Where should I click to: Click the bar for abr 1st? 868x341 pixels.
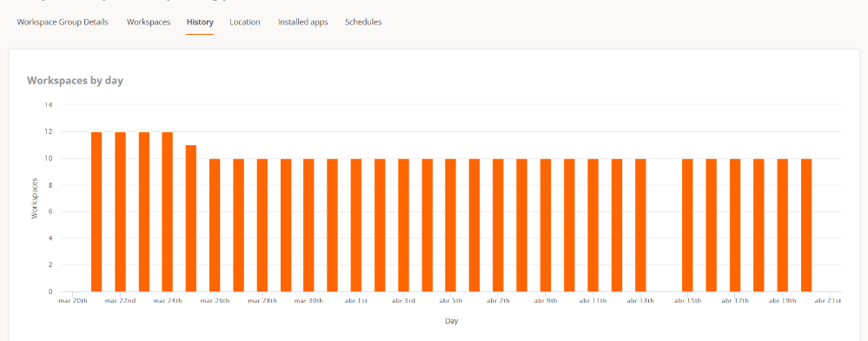click(x=356, y=225)
